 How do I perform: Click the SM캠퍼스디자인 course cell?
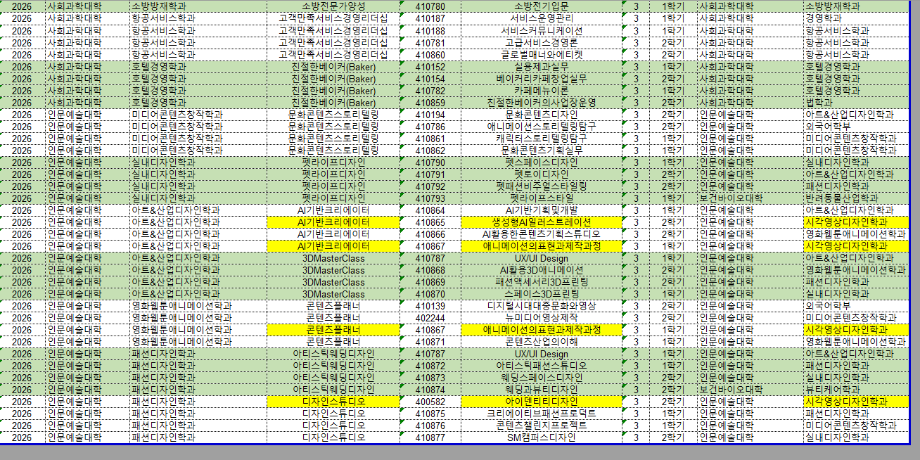pos(539,438)
